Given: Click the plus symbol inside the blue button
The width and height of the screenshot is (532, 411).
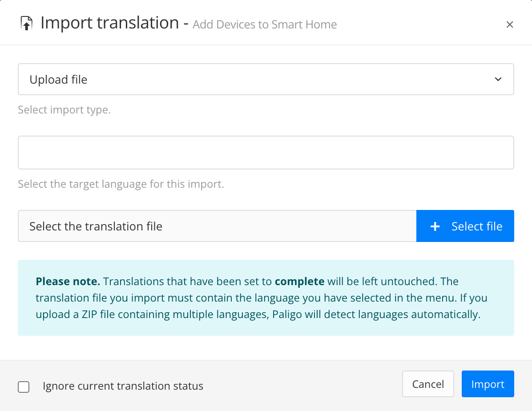Looking at the screenshot, I should 434,226.
